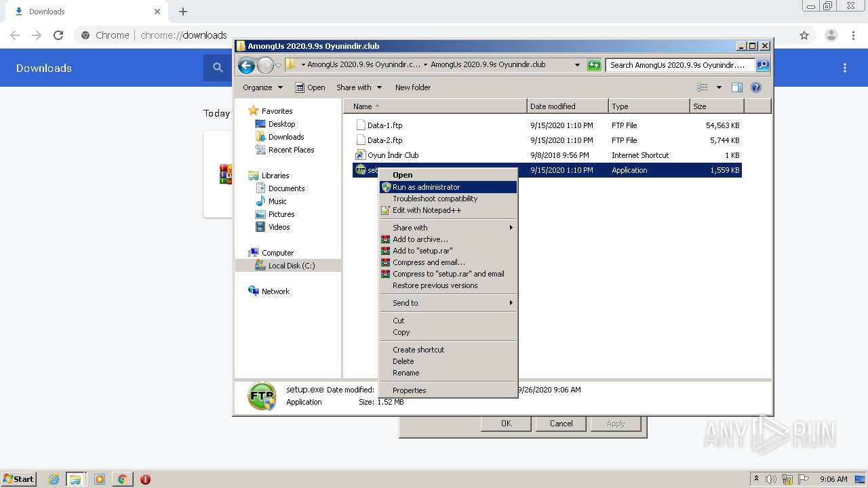Open Chrome's profile avatar icon
The width and height of the screenshot is (868, 488).
(831, 35)
